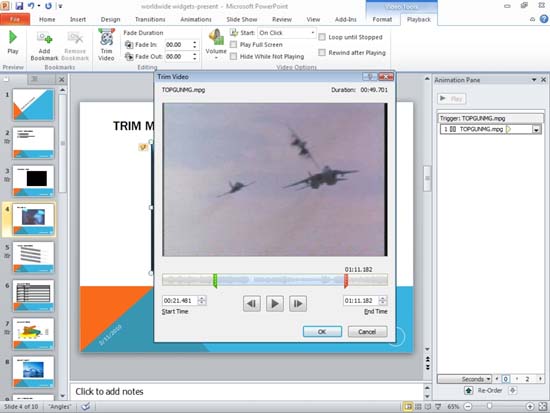Click the Fade In value field
The image size is (550, 413).
(178, 45)
